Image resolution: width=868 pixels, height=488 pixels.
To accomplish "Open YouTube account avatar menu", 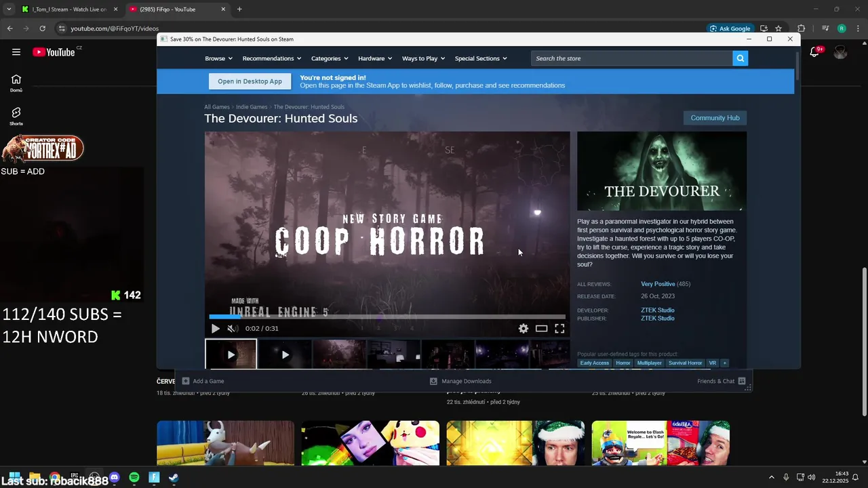I will tap(841, 52).
